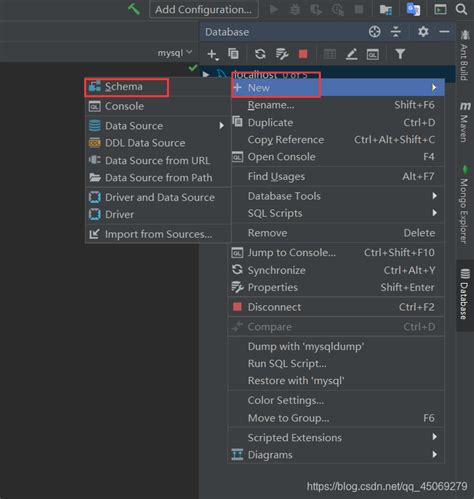Click the plus New icon in Database toolbar

[x=212, y=54]
